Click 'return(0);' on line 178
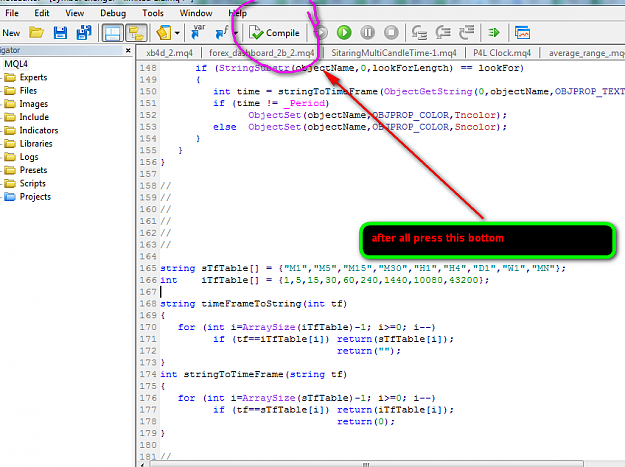This screenshot has height=467, width=625. point(366,422)
